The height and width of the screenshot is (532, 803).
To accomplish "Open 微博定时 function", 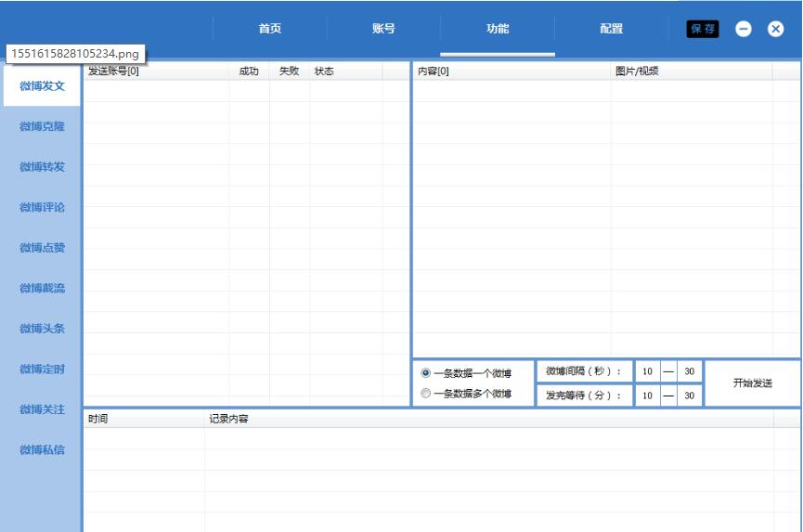I will [x=42, y=370].
